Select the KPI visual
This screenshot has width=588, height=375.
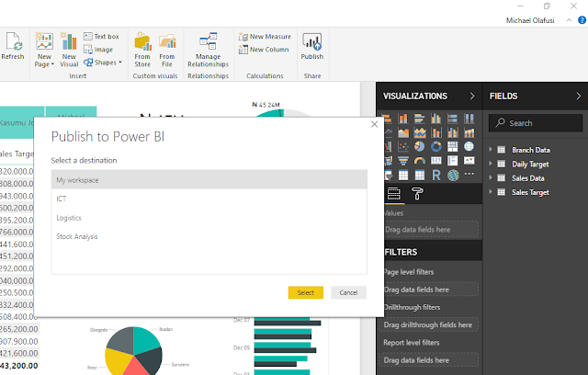(469, 161)
